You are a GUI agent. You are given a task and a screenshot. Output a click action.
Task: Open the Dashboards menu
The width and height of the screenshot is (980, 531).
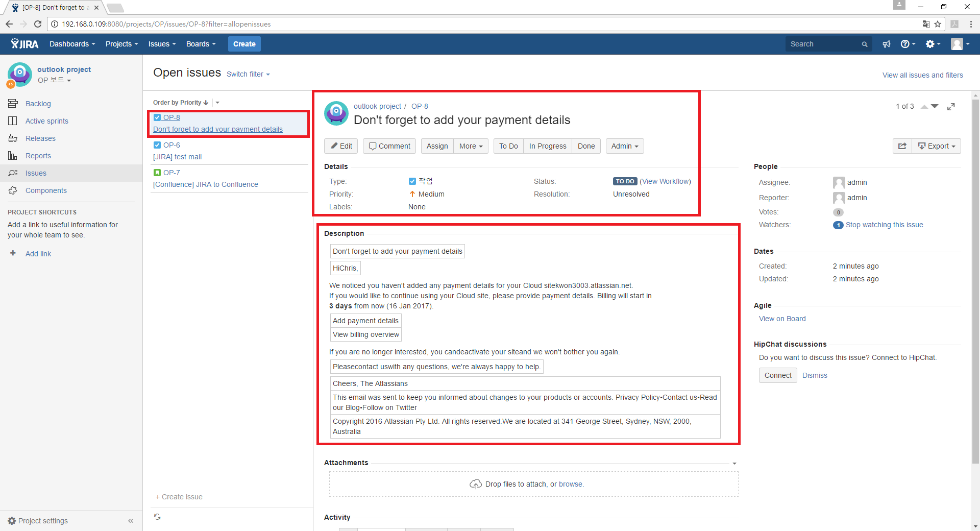pos(72,44)
